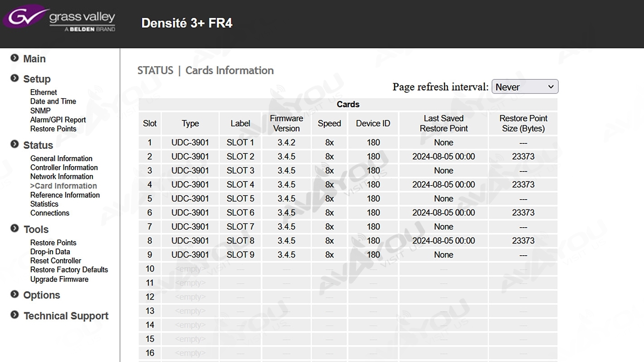The height and width of the screenshot is (362, 644).
Task: Select Restore Factory Defaults
Action: [69, 270]
